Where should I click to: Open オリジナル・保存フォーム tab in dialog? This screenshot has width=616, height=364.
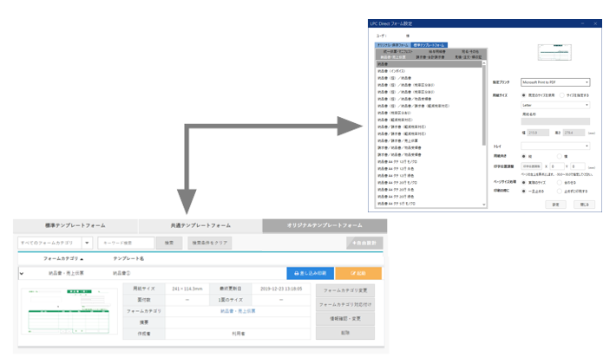click(393, 45)
